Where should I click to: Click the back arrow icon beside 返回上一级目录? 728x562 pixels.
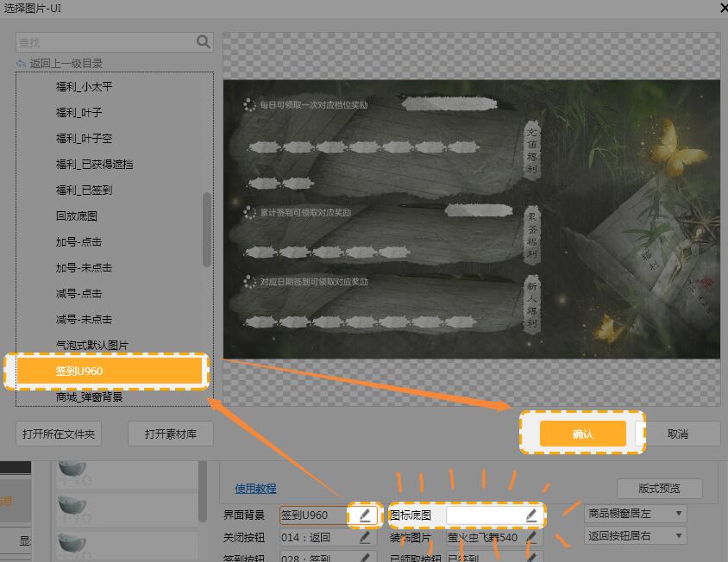22,63
